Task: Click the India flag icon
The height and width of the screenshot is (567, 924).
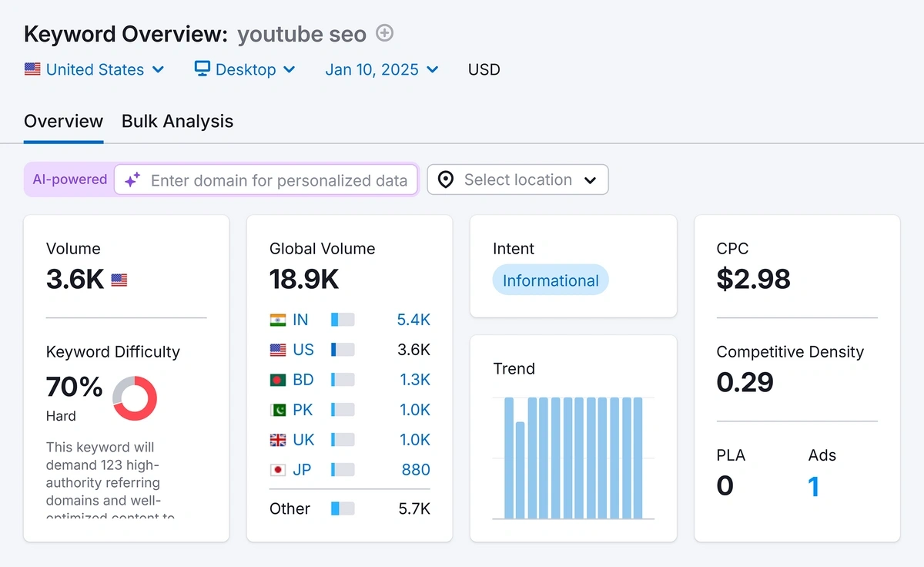Action: coord(278,320)
